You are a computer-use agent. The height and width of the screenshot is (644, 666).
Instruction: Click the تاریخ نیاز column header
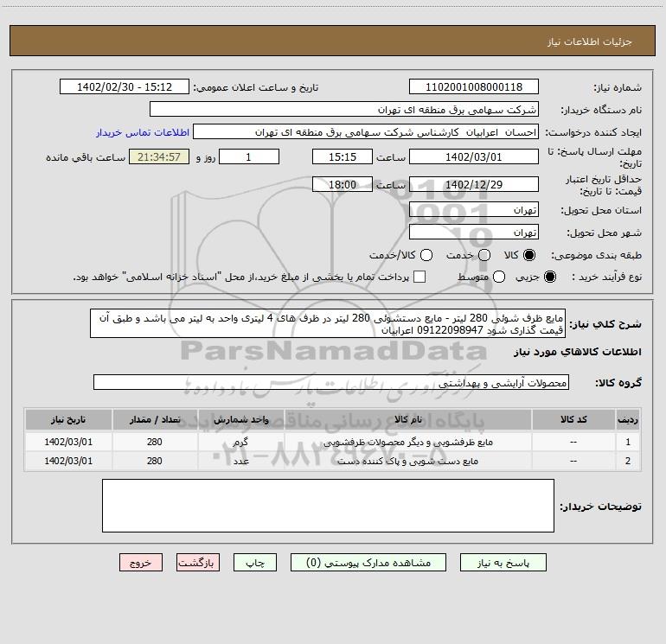click(68, 419)
